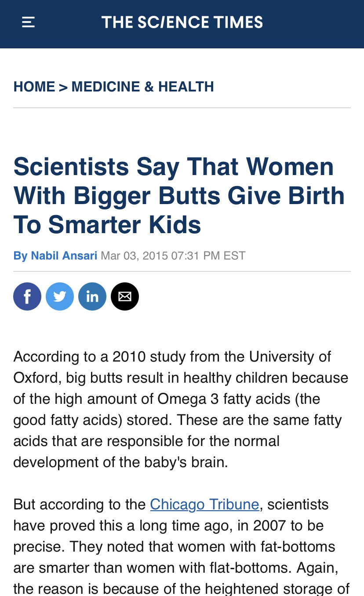View author Nabil Ansari's profile

coord(64,256)
